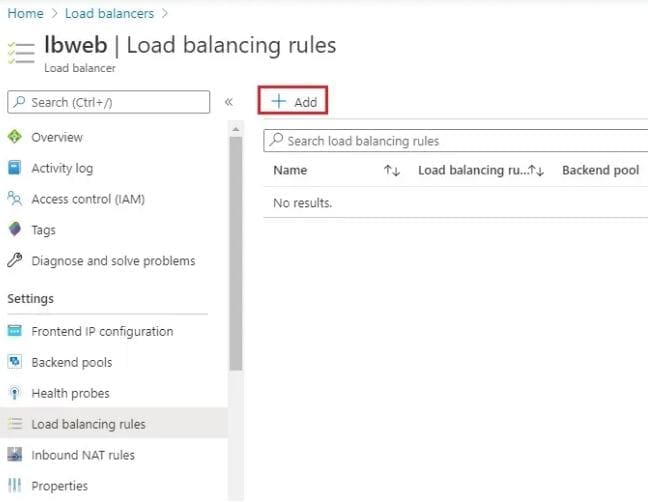Open Diagnose and solve problems
The height and width of the screenshot is (502, 648).
click(114, 260)
